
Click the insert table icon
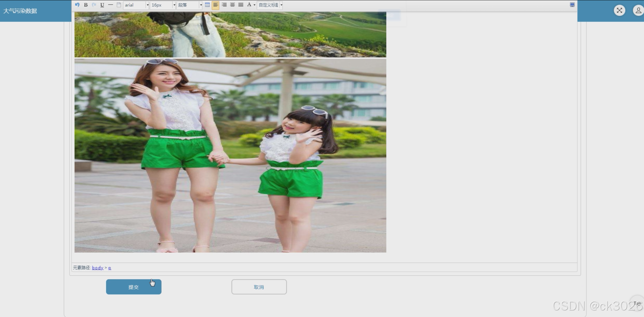pyautogui.click(x=207, y=5)
